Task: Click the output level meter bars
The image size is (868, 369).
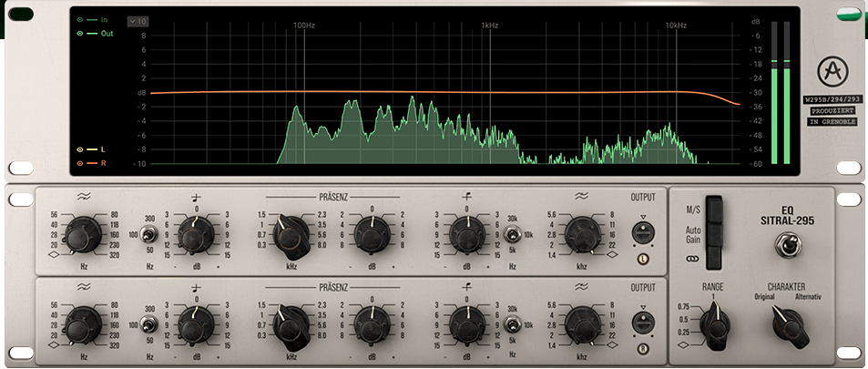Action: pos(781,93)
